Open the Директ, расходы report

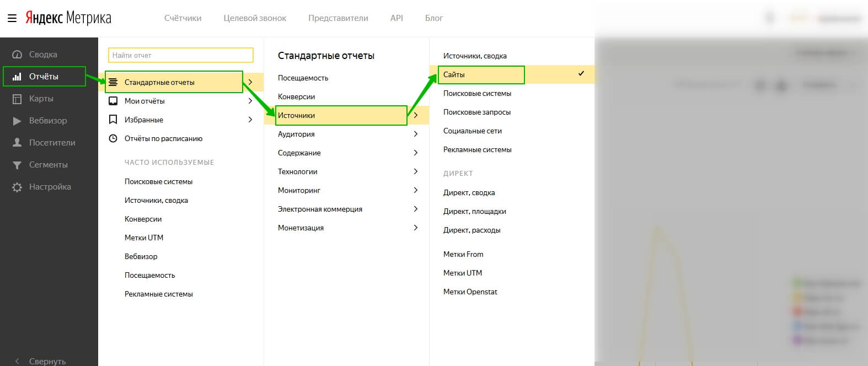[472, 230]
